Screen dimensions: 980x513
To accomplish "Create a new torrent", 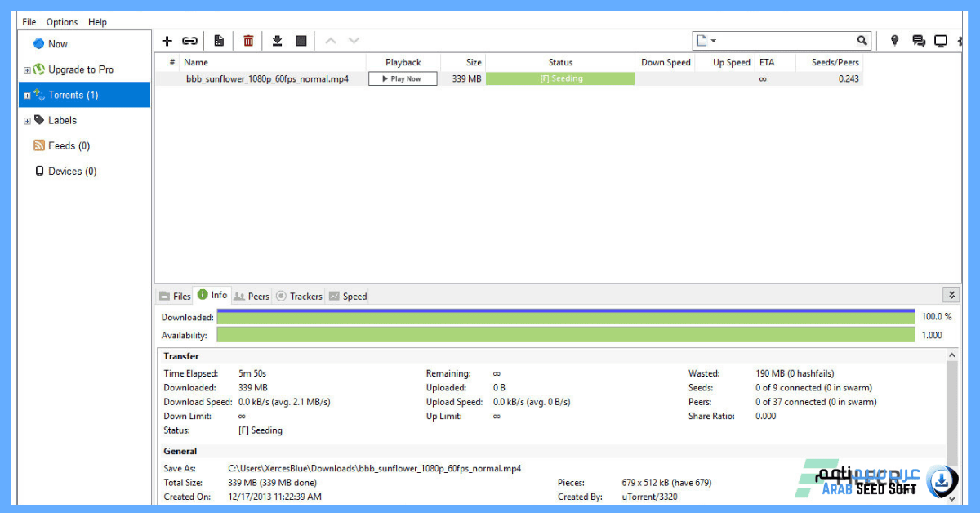I will pos(217,40).
